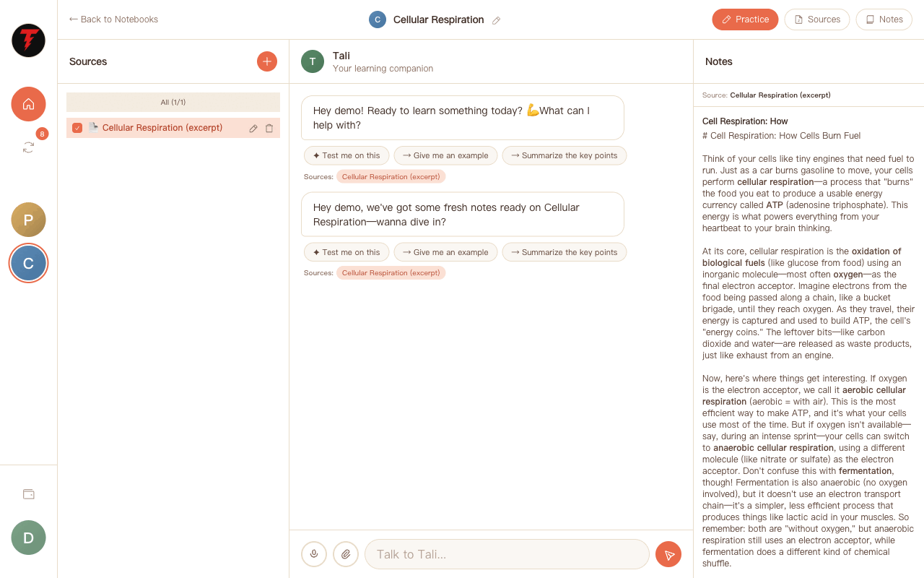924x578 pixels.
Task: Click the microphone voice input icon
Action: tap(314, 554)
